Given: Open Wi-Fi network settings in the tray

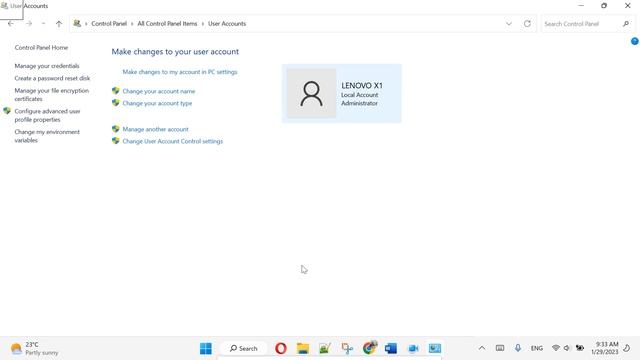Looking at the screenshot, I should [556, 348].
